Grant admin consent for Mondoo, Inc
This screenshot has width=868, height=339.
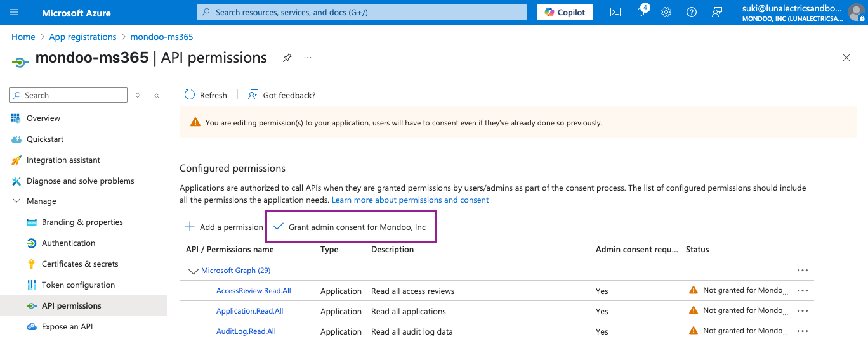click(x=350, y=227)
